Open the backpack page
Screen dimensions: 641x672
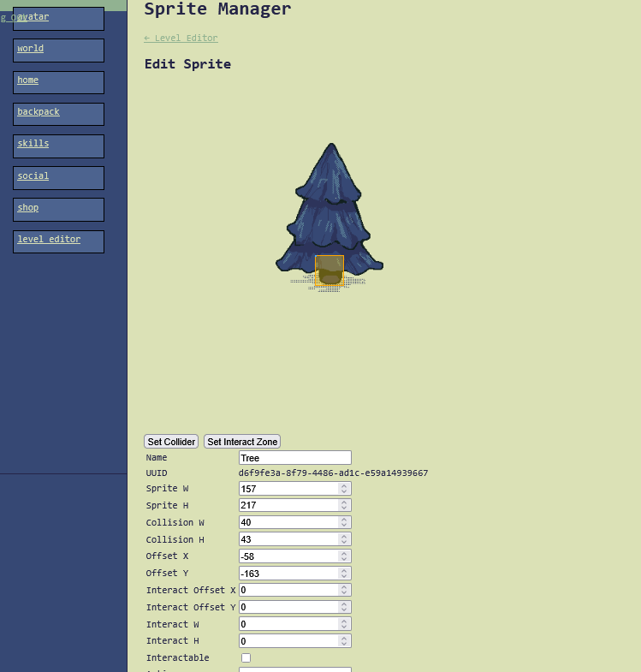[x=39, y=112]
